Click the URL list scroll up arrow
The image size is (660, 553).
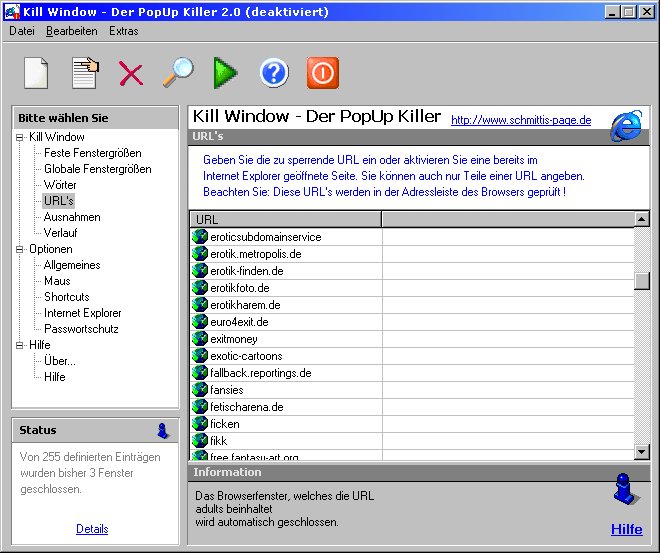(x=641, y=219)
